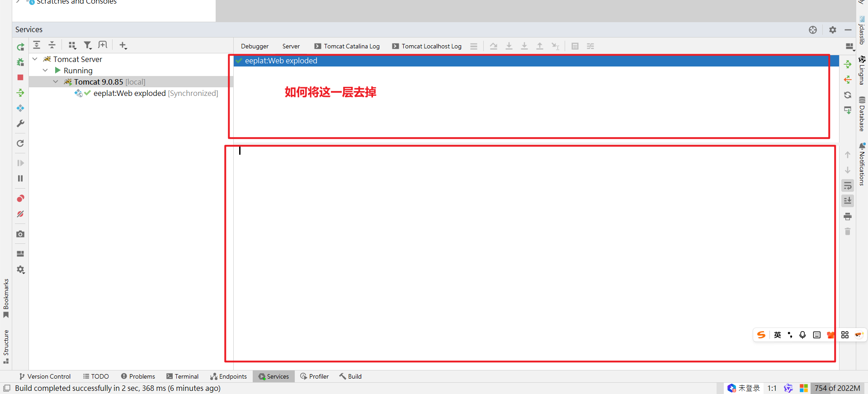The height and width of the screenshot is (394, 868).
Task: Click Expand All in Services toolbar
Action: coord(37,45)
